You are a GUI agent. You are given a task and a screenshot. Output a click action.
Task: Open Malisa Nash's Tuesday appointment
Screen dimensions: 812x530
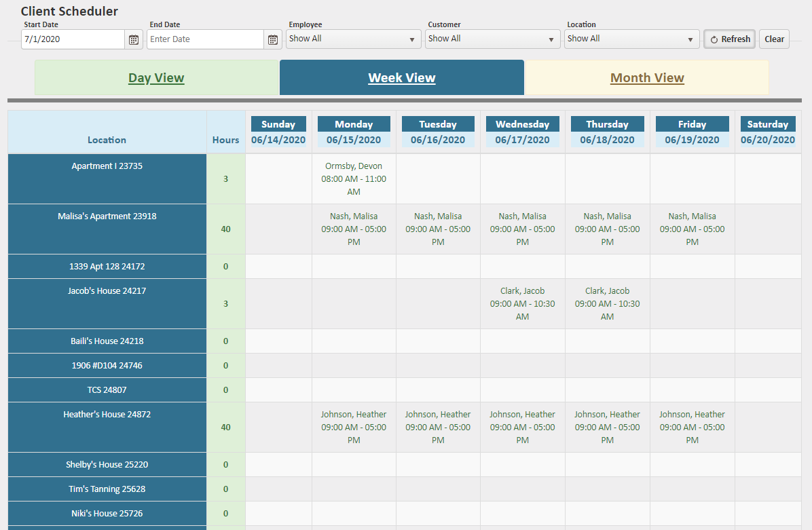(x=437, y=229)
